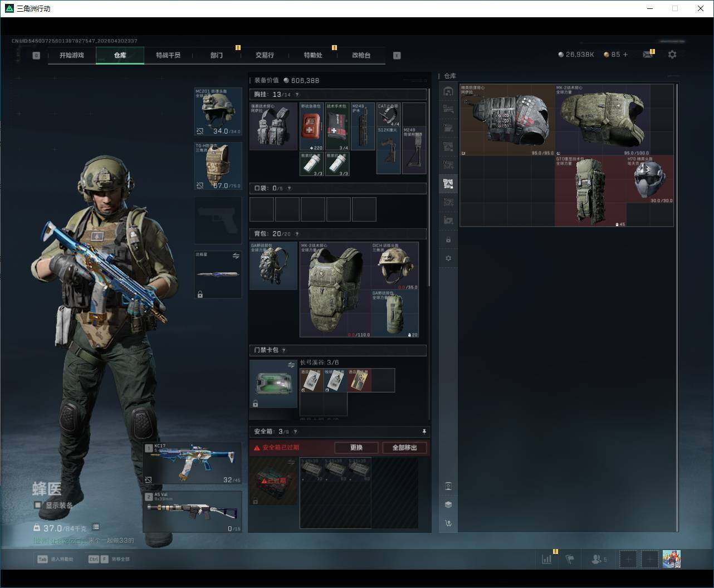The height and width of the screenshot is (588, 714).
Task: Switch to the 改枪台 tab
Action: point(361,55)
